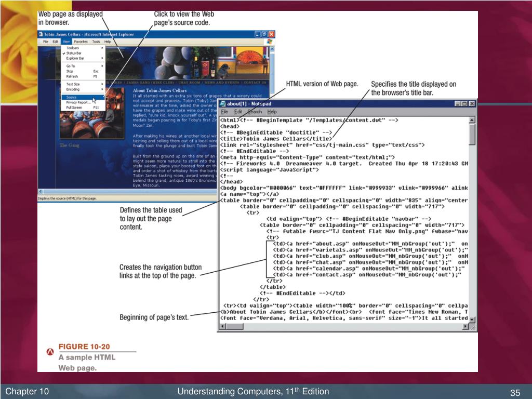Click the 'contact.asp' line in Notepad
The height and width of the screenshot is (399, 532).
click(367, 275)
